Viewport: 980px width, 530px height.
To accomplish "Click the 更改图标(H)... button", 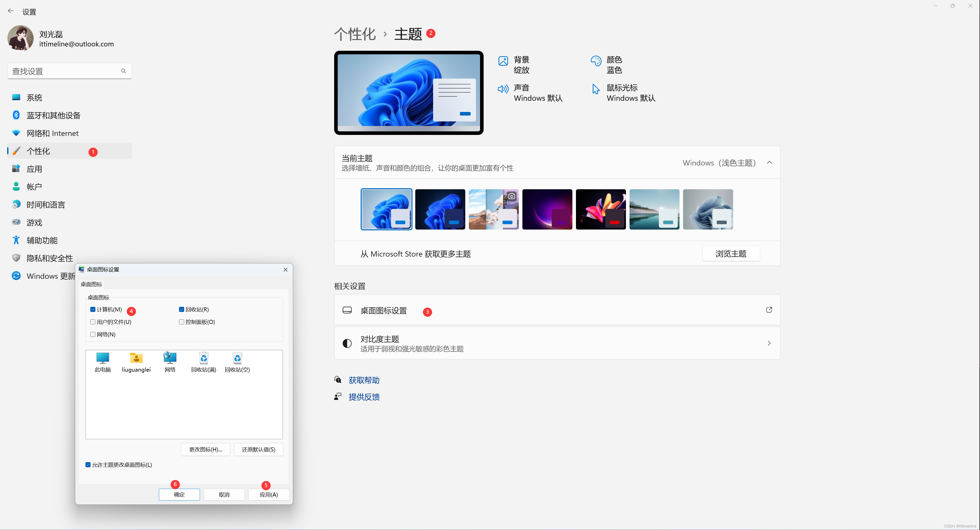I will pos(206,450).
